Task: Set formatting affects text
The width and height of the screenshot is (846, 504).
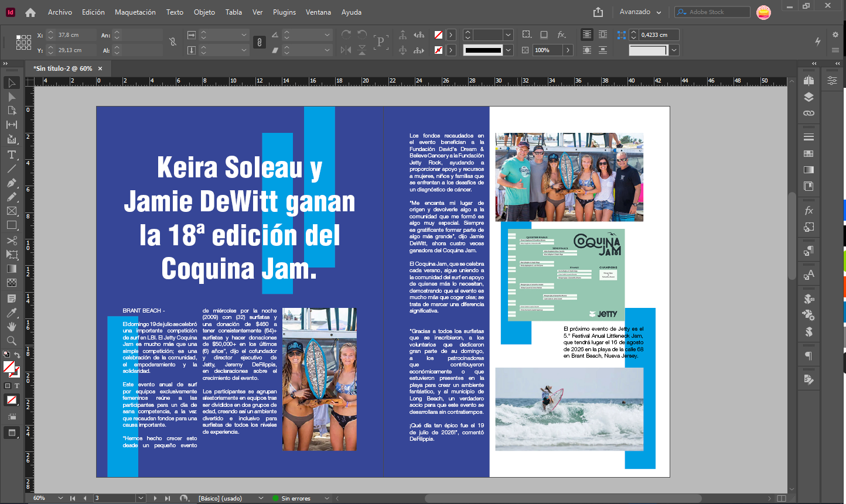Action: click(x=16, y=386)
